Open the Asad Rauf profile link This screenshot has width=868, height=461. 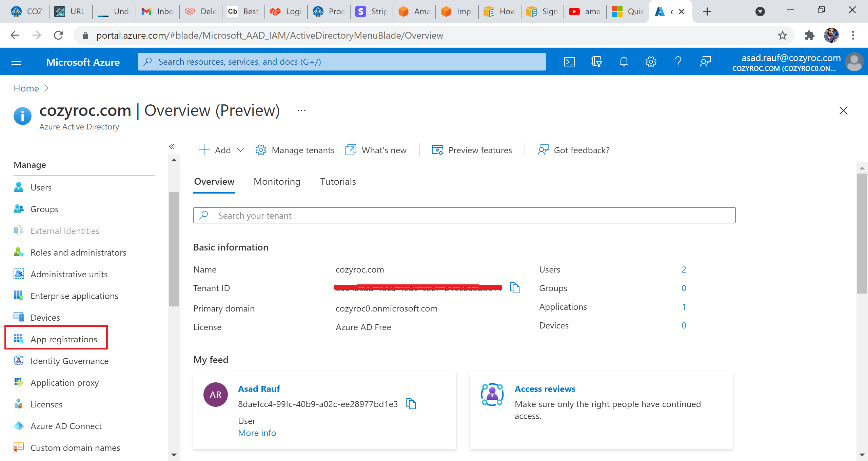click(x=259, y=388)
